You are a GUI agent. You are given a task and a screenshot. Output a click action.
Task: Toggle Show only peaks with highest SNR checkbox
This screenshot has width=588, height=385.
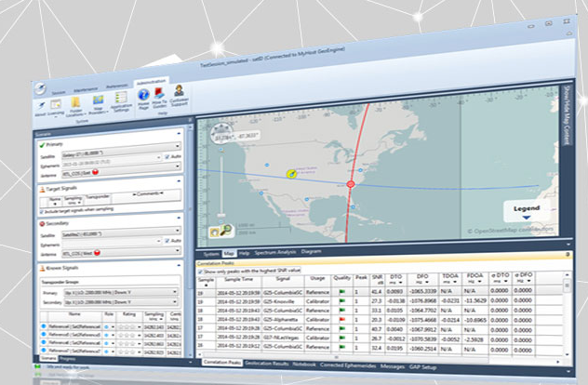point(200,272)
